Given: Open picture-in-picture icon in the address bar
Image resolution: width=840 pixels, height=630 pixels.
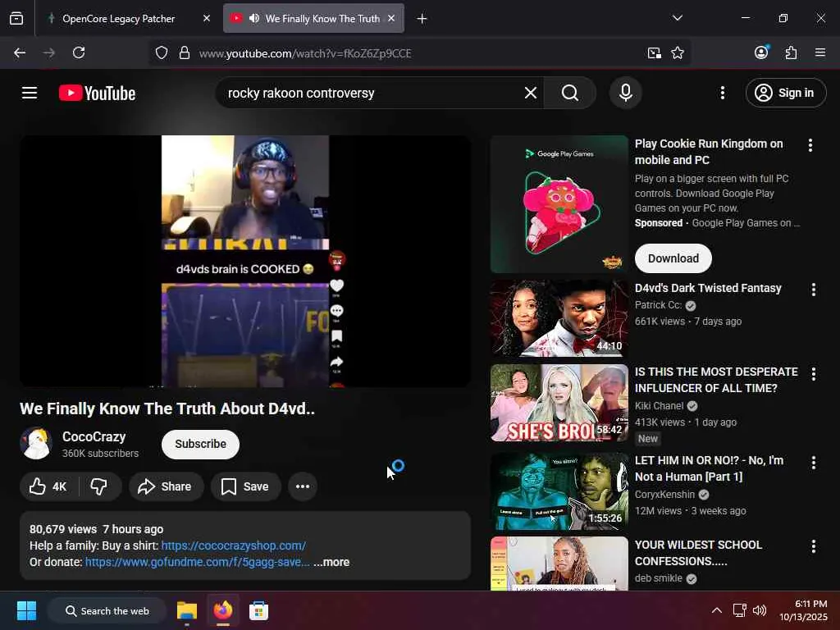Looking at the screenshot, I should [654, 53].
